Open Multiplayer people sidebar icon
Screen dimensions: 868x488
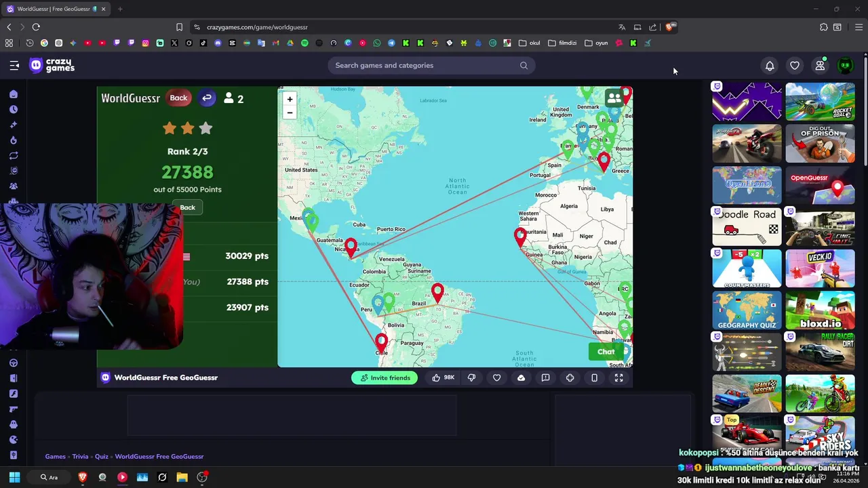pos(14,186)
